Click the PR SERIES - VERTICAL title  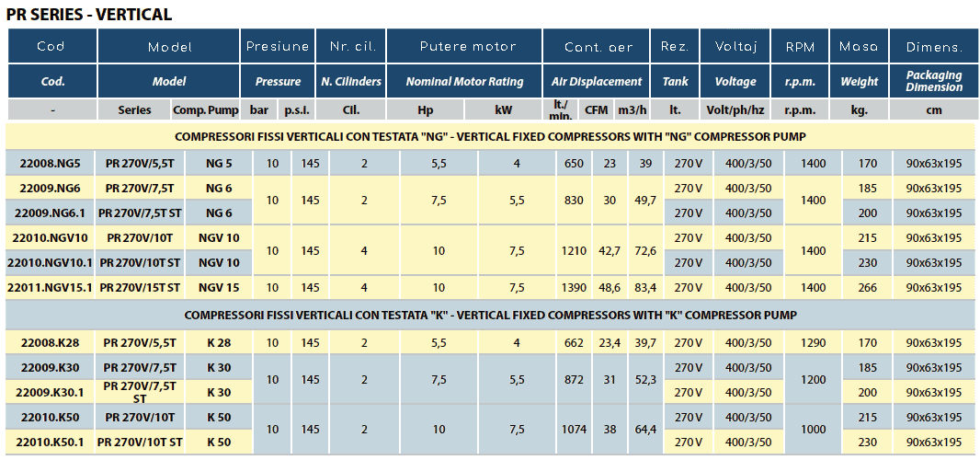(89, 14)
